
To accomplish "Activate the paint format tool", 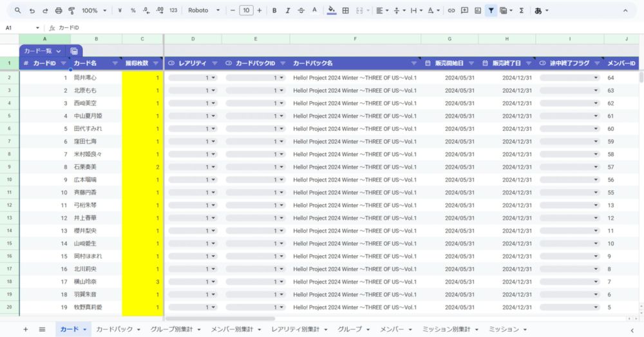I will (71, 11).
